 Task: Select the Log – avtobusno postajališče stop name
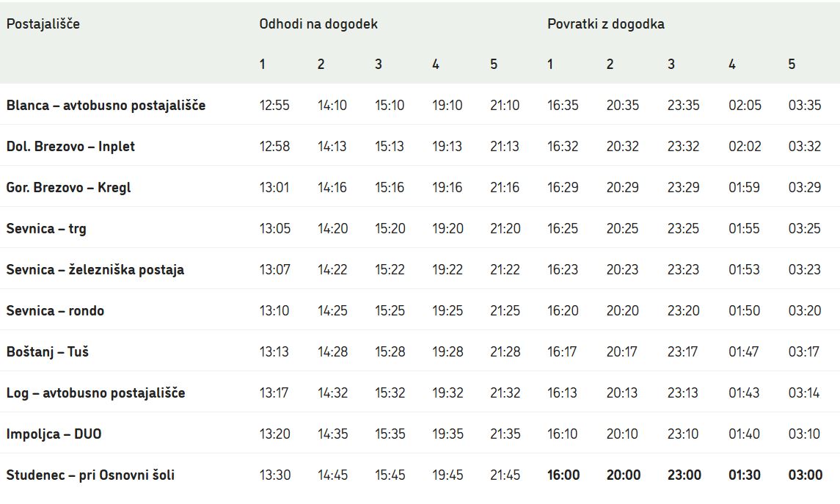click(x=95, y=393)
